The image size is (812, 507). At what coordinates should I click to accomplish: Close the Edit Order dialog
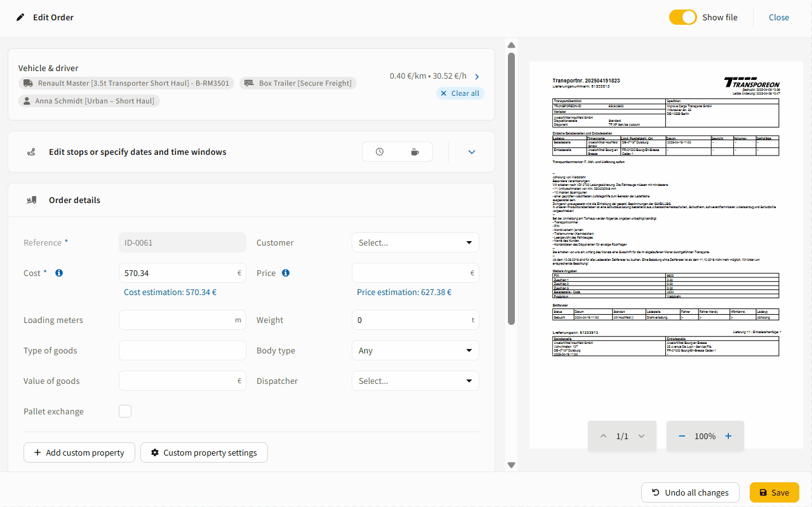pyautogui.click(x=778, y=17)
